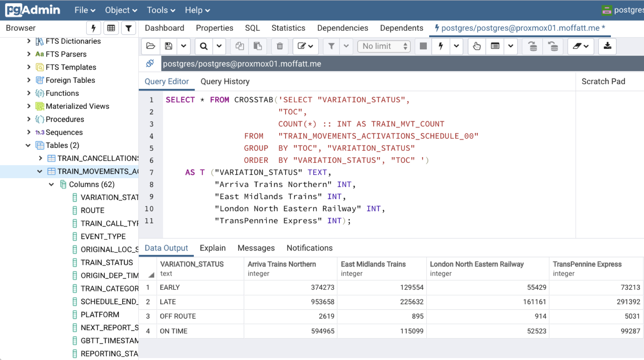644x360 pixels.
Task: Click the Open File folder icon
Action: point(150,46)
